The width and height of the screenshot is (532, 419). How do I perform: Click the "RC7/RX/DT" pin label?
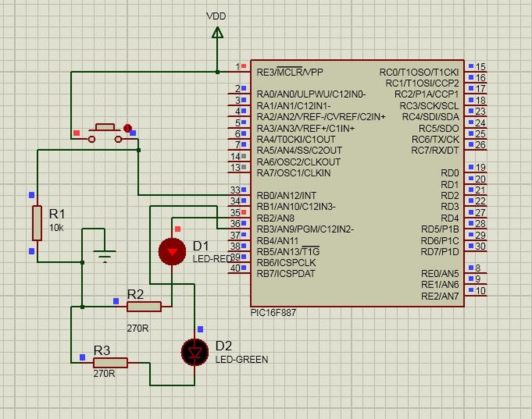pos(435,150)
